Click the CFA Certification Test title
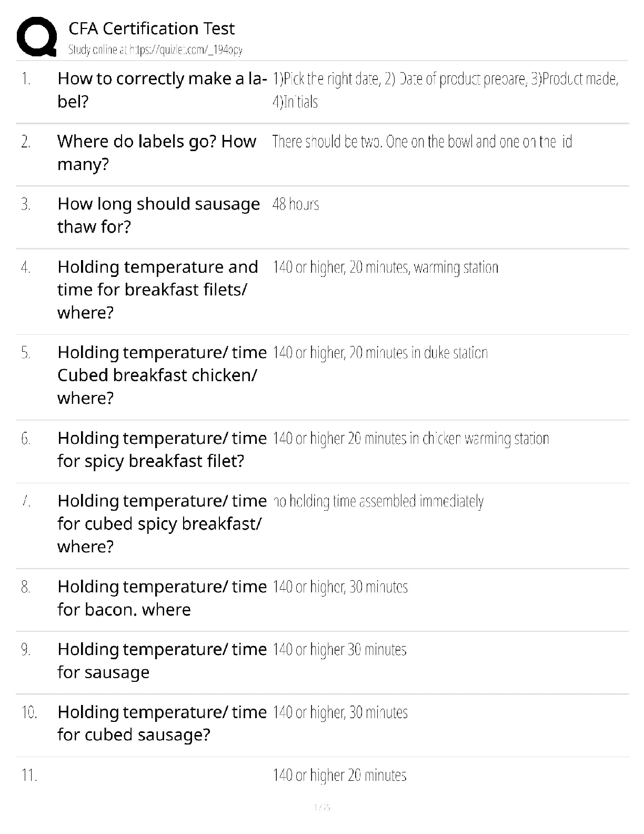The width and height of the screenshot is (644, 834). (152, 28)
